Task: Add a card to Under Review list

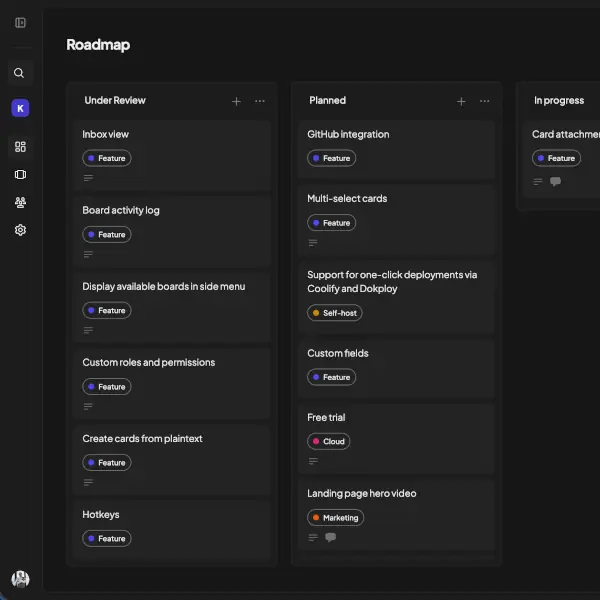Action: pyautogui.click(x=236, y=101)
